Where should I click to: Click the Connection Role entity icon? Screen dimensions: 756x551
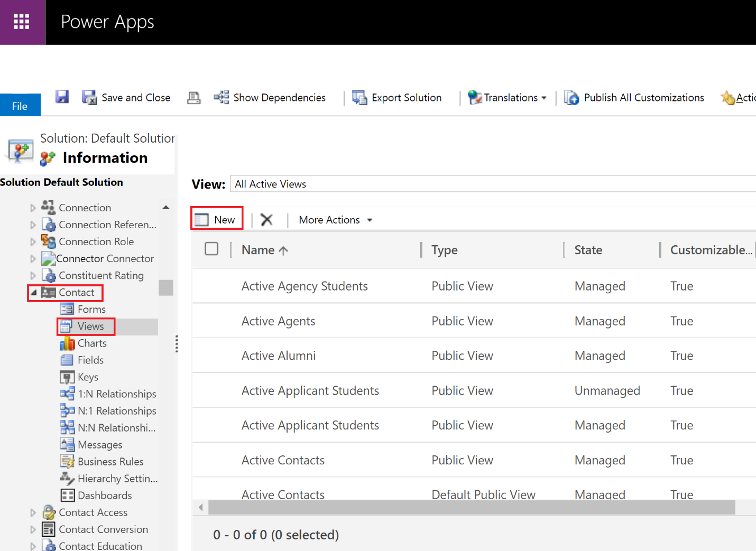coord(48,241)
